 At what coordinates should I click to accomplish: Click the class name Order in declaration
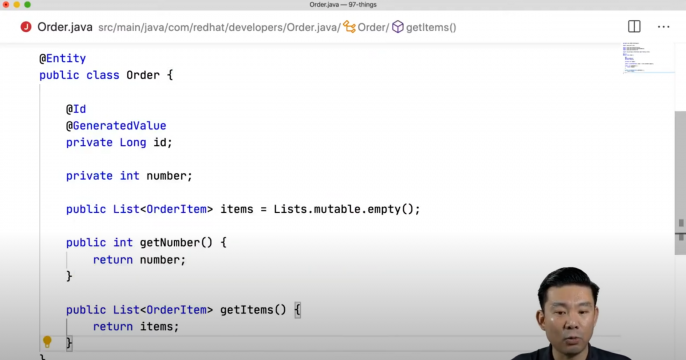[143, 75]
